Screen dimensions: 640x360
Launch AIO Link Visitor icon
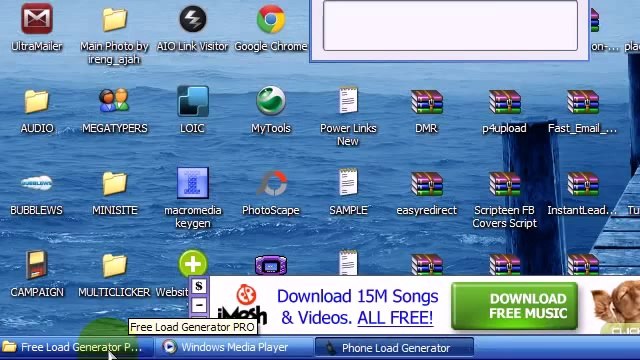[x=193, y=19]
